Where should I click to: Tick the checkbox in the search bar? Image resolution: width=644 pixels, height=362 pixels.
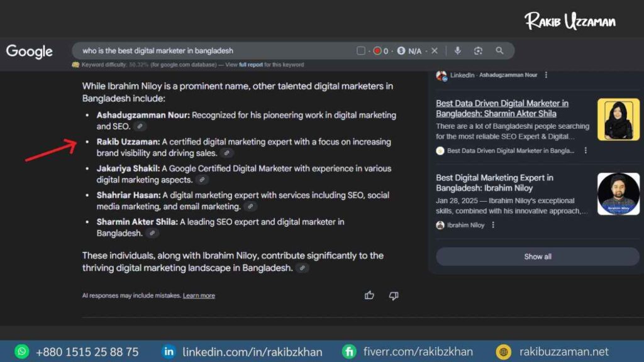(361, 51)
